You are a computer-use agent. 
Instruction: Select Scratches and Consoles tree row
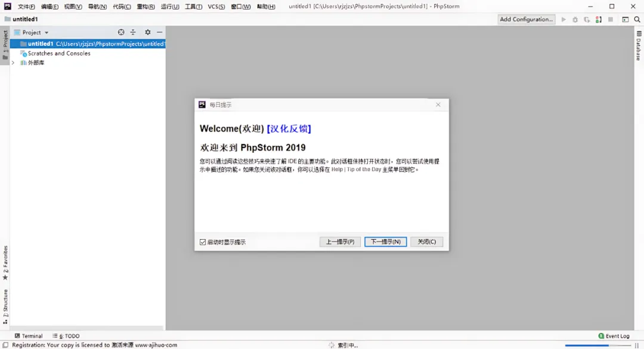(88, 54)
